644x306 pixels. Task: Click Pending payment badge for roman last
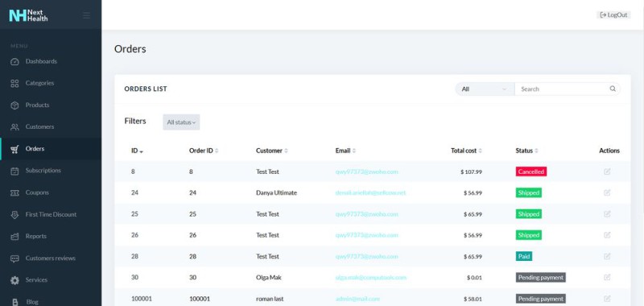coord(541,299)
